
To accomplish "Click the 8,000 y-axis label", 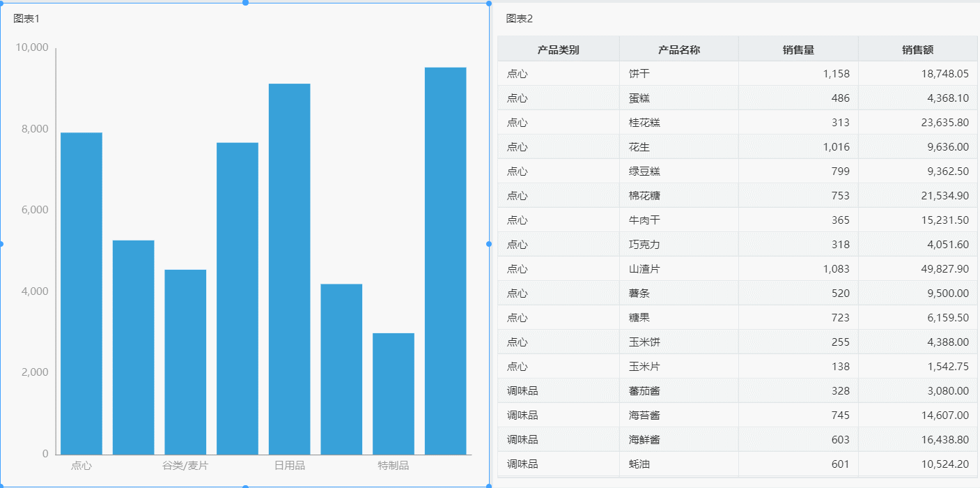I will (35, 129).
